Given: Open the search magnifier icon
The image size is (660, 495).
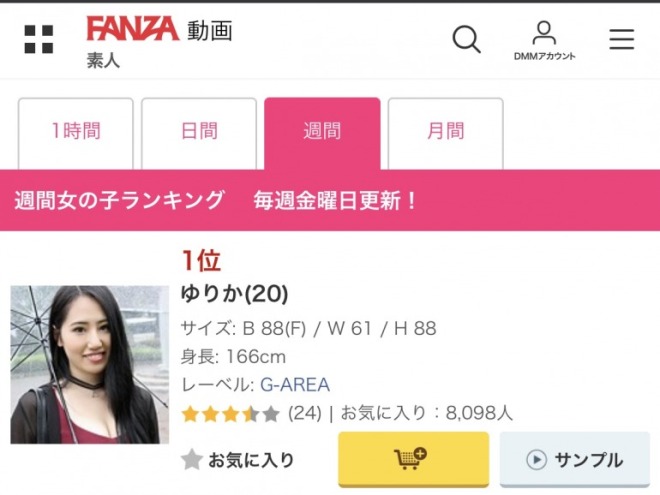Looking at the screenshot, I should (x=466, y=40).
